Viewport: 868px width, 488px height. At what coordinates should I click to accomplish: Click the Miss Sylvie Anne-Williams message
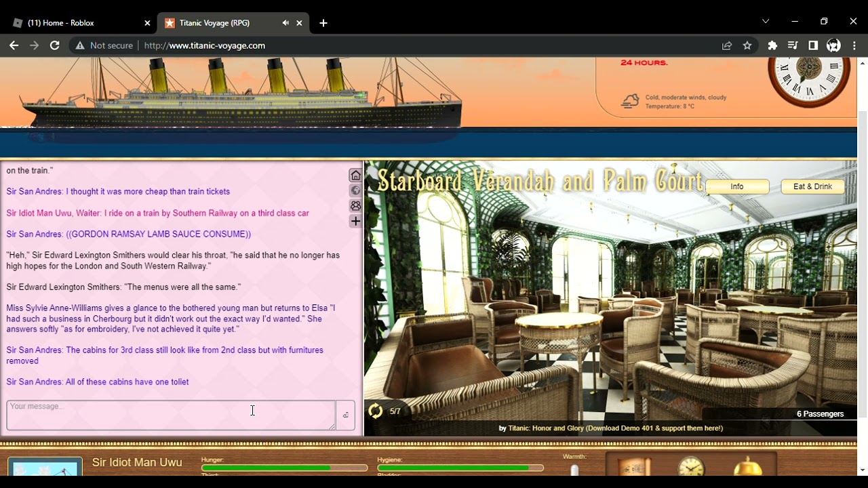coord(171,319)
